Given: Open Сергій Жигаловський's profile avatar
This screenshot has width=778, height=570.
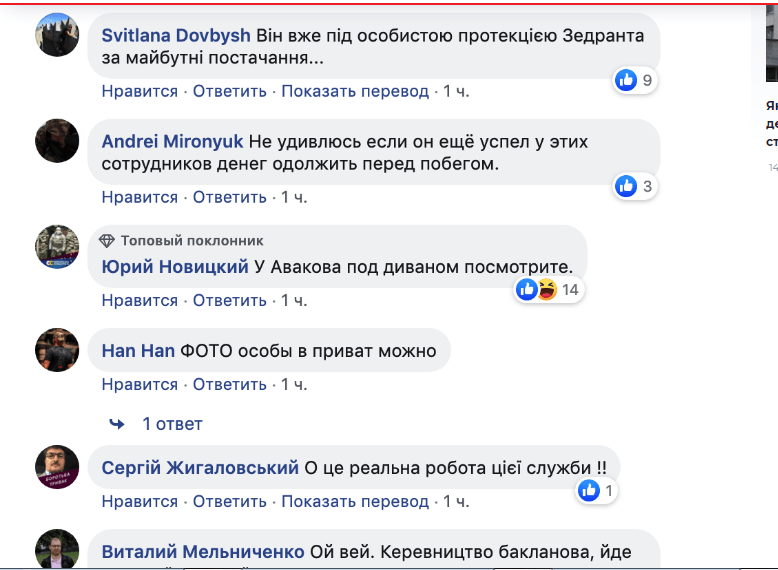Looking at the screenshot, I should coord(57,467).
